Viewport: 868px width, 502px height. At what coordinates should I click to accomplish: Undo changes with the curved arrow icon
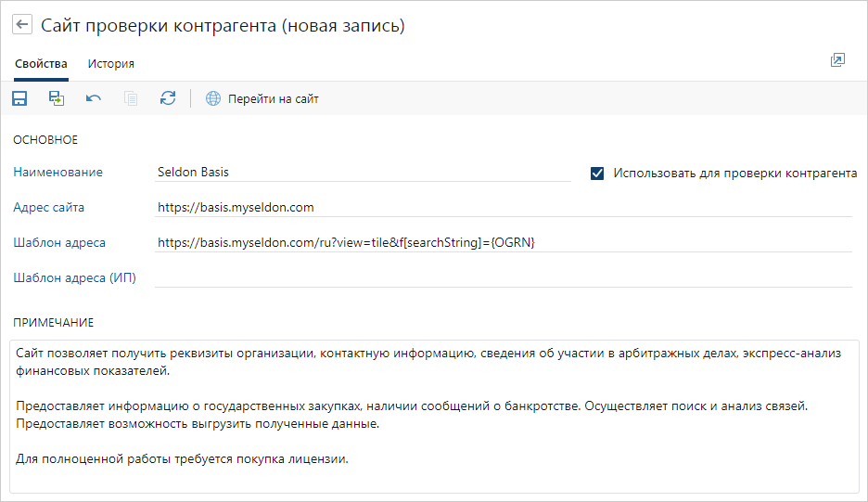94,98
